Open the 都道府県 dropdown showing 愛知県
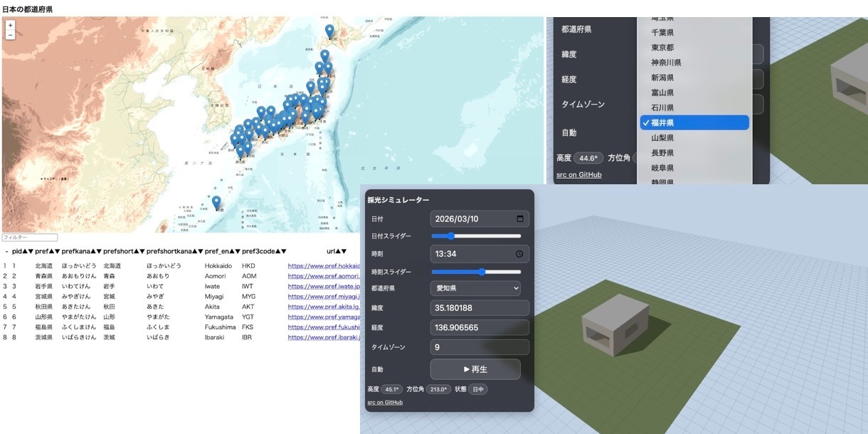 475,289
